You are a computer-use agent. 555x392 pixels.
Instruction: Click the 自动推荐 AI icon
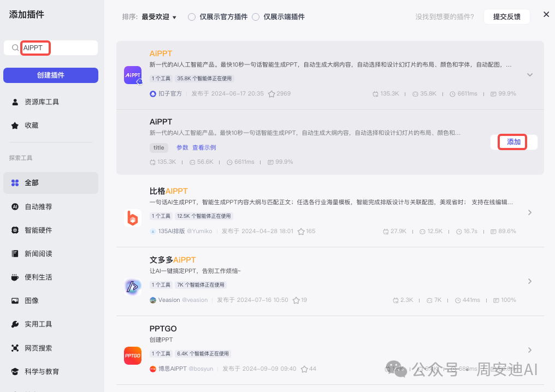click(x=15, y=206)
